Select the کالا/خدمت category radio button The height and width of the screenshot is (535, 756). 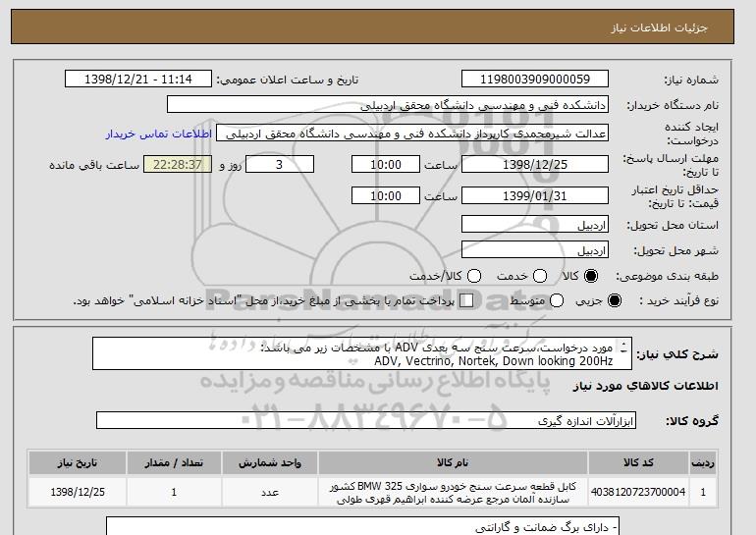coord(474,276)
